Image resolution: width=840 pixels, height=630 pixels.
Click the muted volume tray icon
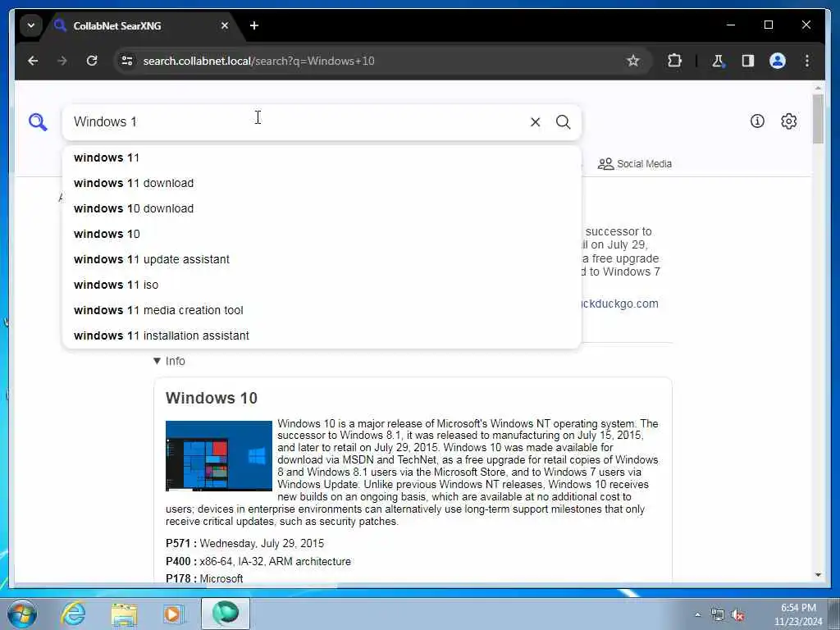click(x=737, y=615)
